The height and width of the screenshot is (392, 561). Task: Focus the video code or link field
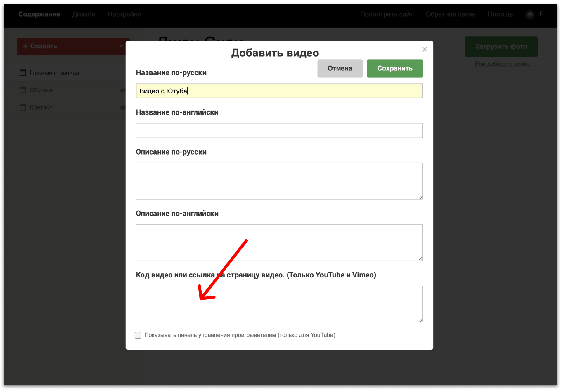pyautogui.click(x=279, y=304)
